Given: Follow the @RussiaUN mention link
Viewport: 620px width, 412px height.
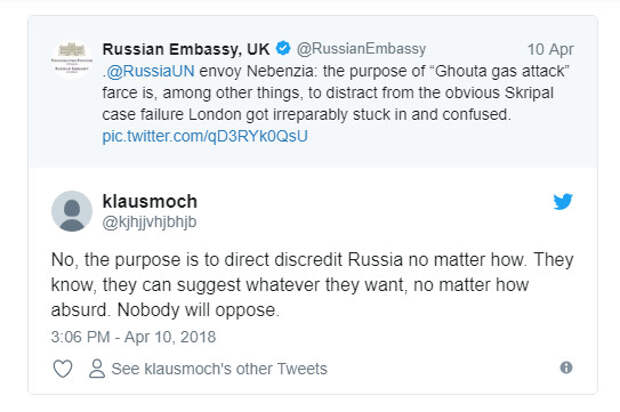Looking at the screenshot, I should [x=150, y=71].
